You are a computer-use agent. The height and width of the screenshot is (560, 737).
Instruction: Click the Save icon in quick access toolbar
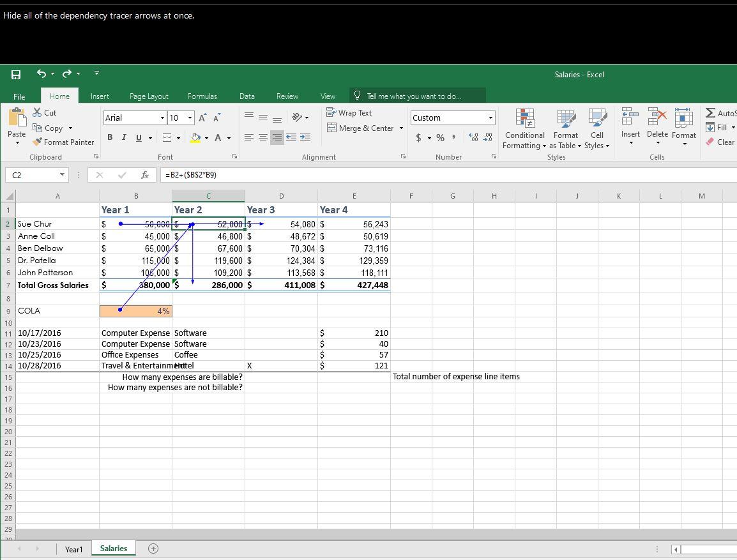click(x=15, y=75)
